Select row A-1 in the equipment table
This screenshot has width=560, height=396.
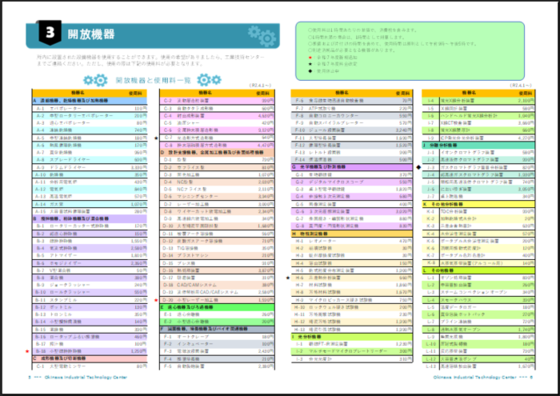click(x=90, y=108)
